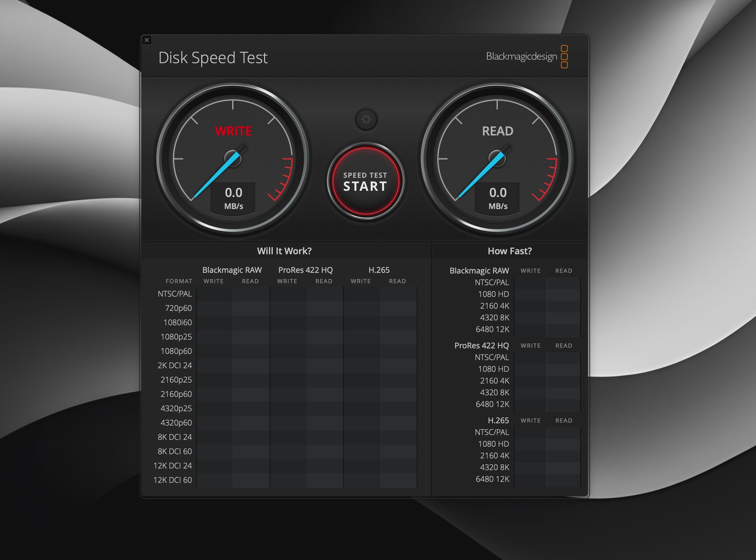Click 6480 12K under Blackmagic RAW in How Fast

tap(492, 329)
